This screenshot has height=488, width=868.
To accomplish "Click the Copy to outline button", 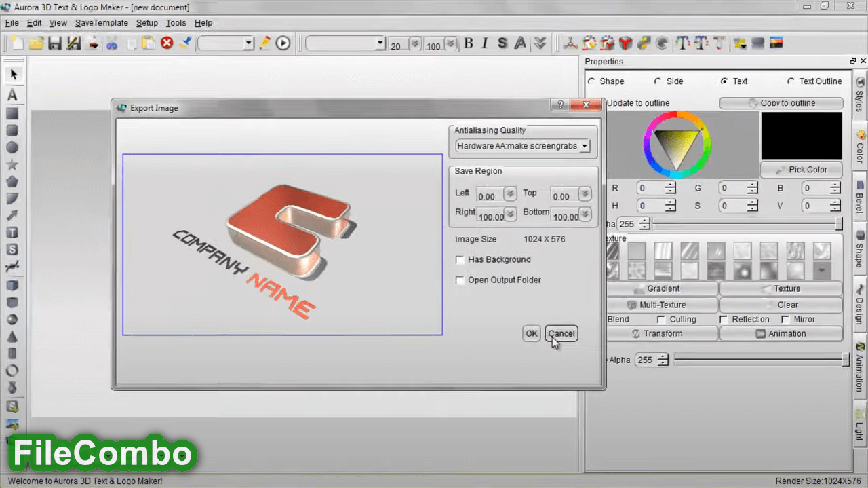I will [781, 102].
